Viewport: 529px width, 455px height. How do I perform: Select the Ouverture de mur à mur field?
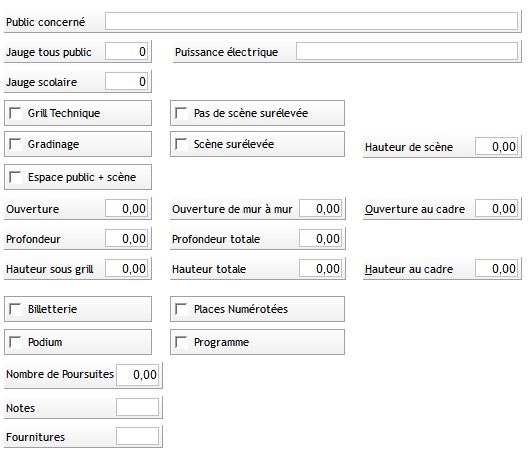pyautogui.click(x=320, y=208)
